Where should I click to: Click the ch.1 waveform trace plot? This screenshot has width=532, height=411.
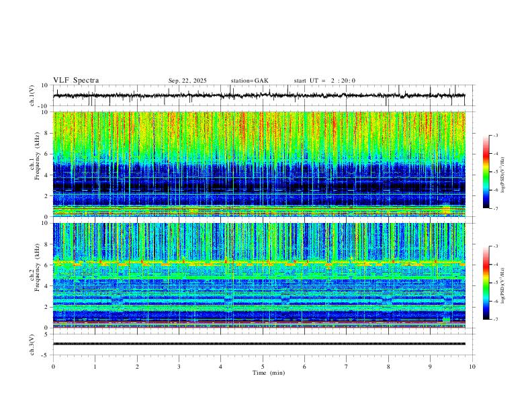click(x=259, y=95)
